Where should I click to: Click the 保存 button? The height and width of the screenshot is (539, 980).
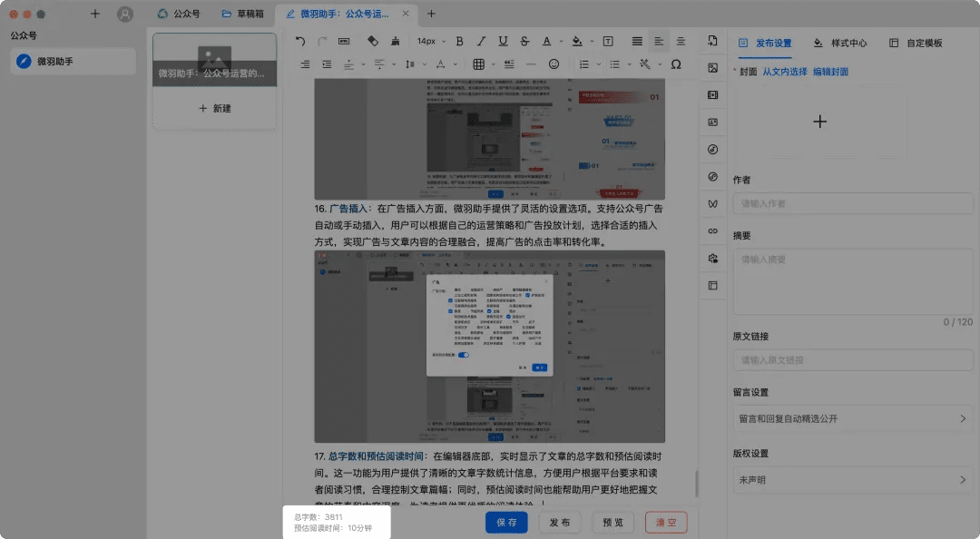(x=506, y=523)
